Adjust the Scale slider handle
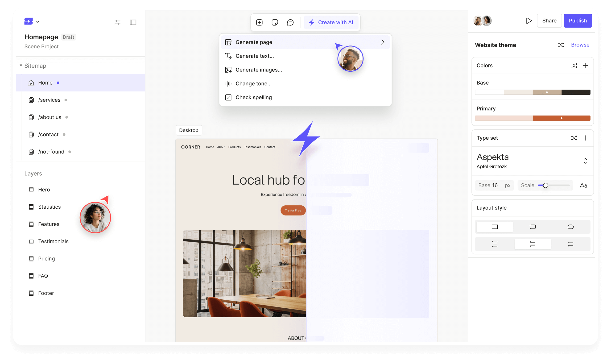611x364 pixels. (x=545, y=185)
